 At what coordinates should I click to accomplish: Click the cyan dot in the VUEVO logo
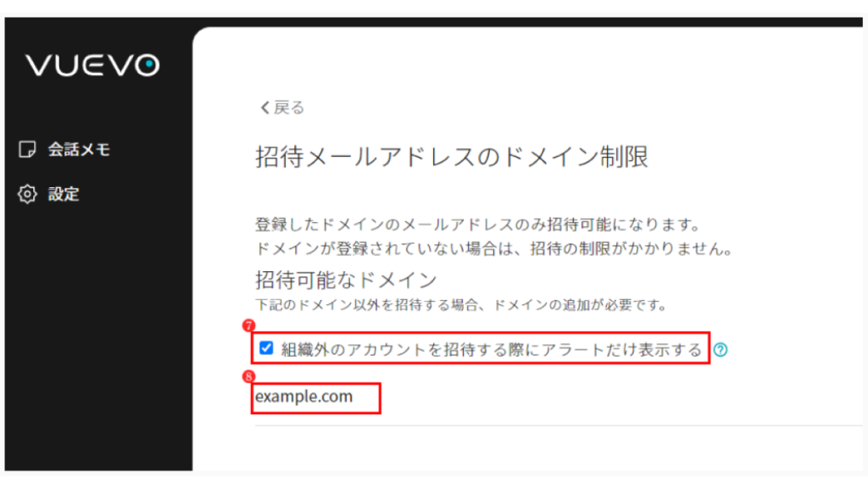(149, 65)
